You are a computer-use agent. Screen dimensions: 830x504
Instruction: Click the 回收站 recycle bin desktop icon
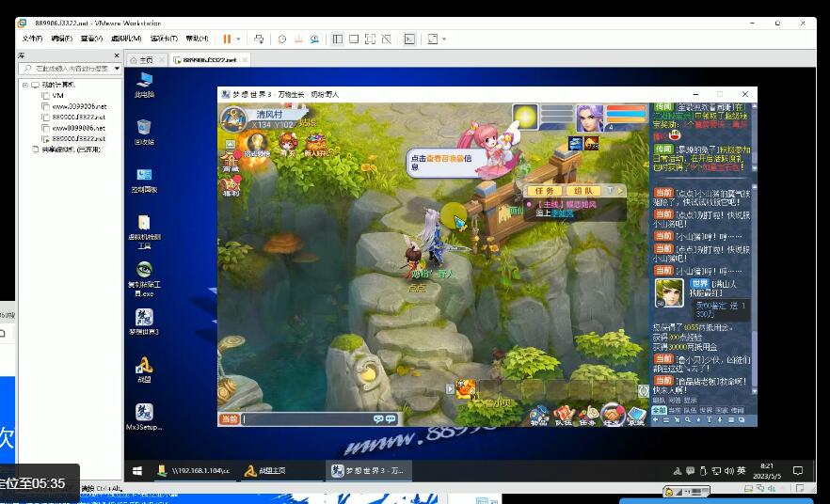click(144, 133)
